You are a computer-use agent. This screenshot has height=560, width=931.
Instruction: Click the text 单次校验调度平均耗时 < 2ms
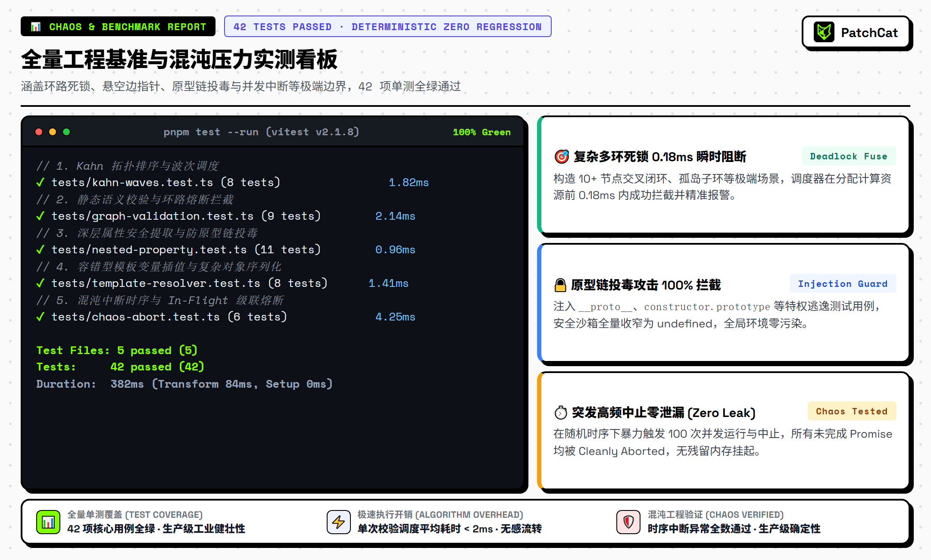coord(425,529)
